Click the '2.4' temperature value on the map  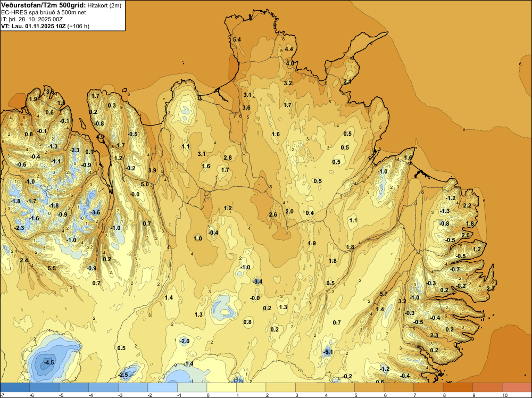(24, 261)
